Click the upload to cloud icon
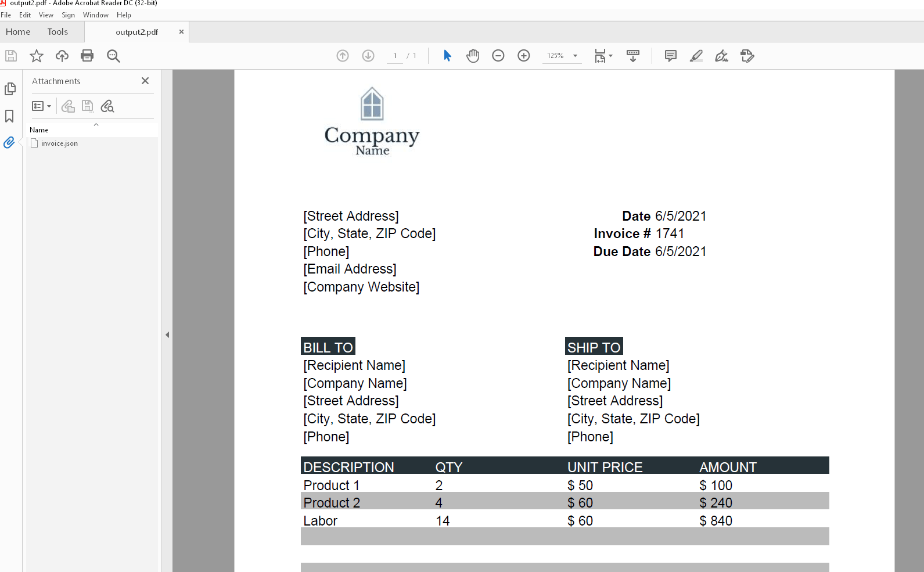This screenshot has height=572, width=924. 62,56
